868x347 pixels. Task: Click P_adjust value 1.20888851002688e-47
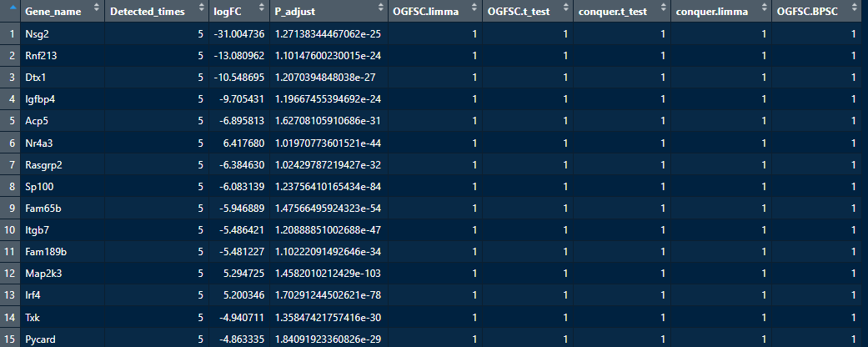pos(328,229)
